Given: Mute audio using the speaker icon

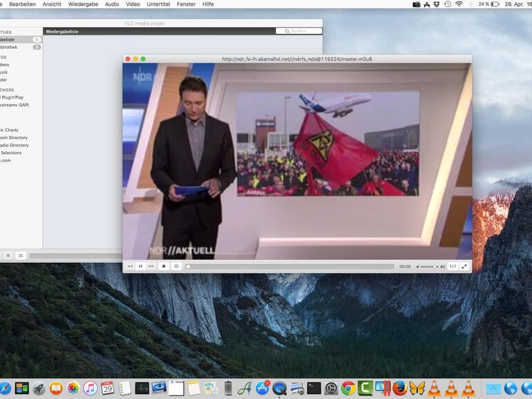Looking at the screenshot, I should [x=417, y=266].
